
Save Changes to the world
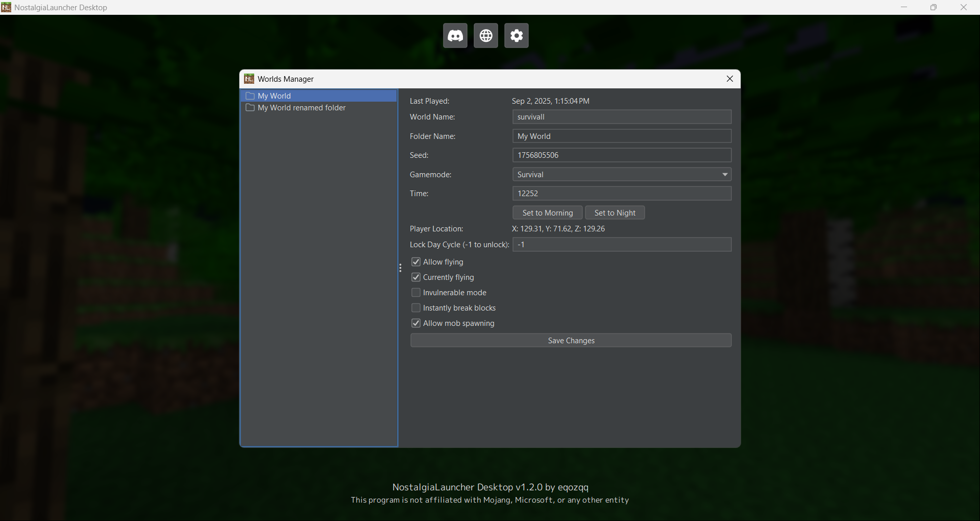[x=571, y=341]
